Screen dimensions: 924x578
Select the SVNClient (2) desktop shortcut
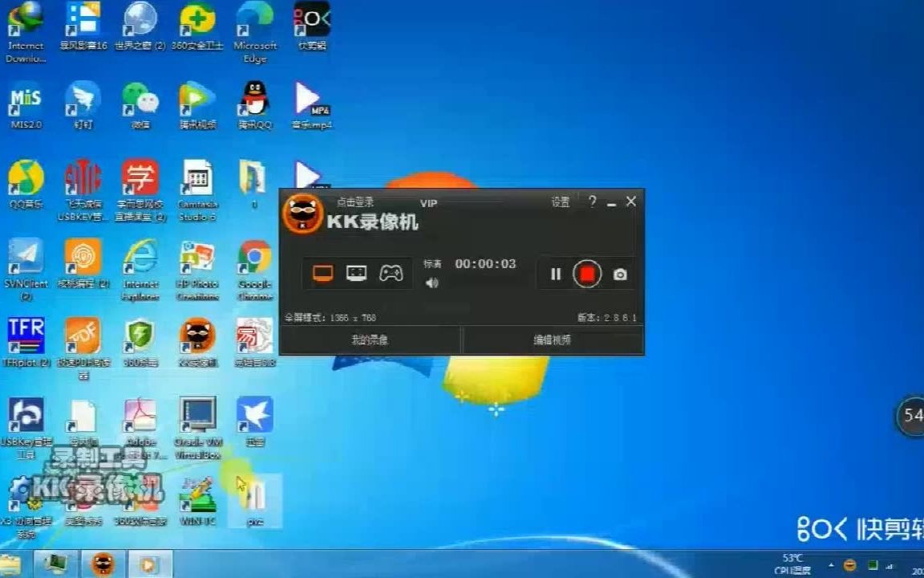[x=26, y=270]
